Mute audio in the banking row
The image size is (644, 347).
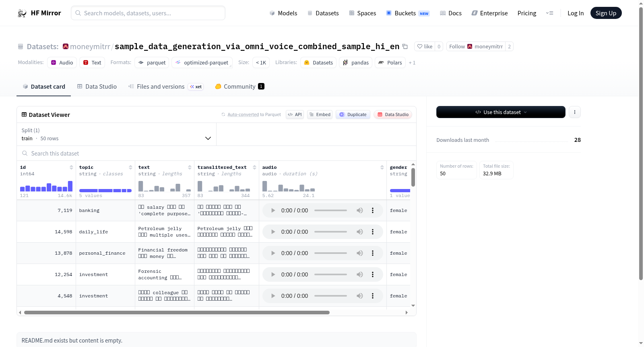click(x=360, y=210)
